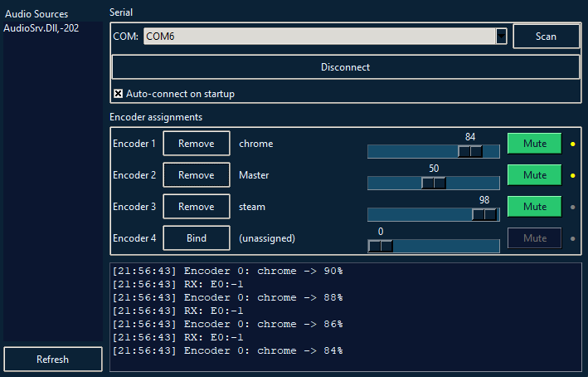Mute the Master encoder

[x=534, y=175]
